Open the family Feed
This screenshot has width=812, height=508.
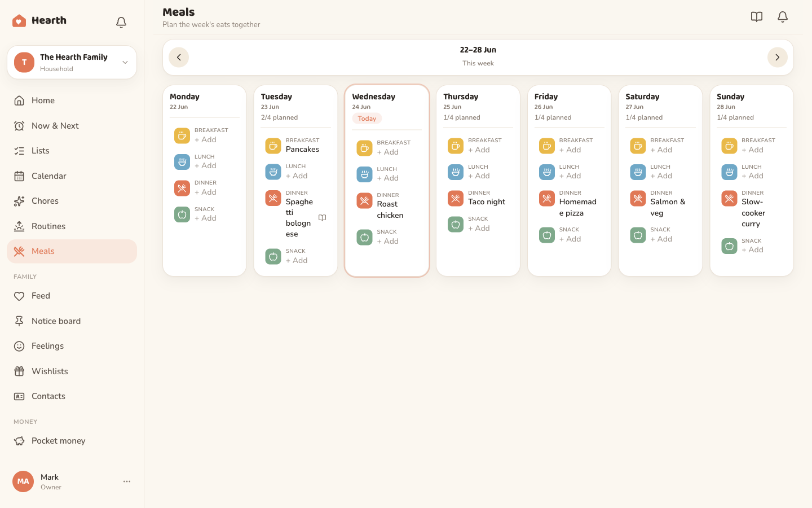pyautogui.click(x=72, y=296)
